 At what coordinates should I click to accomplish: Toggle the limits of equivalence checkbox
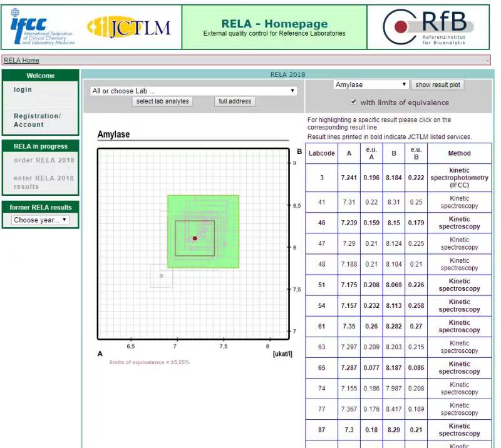click(x=354, y=102)
